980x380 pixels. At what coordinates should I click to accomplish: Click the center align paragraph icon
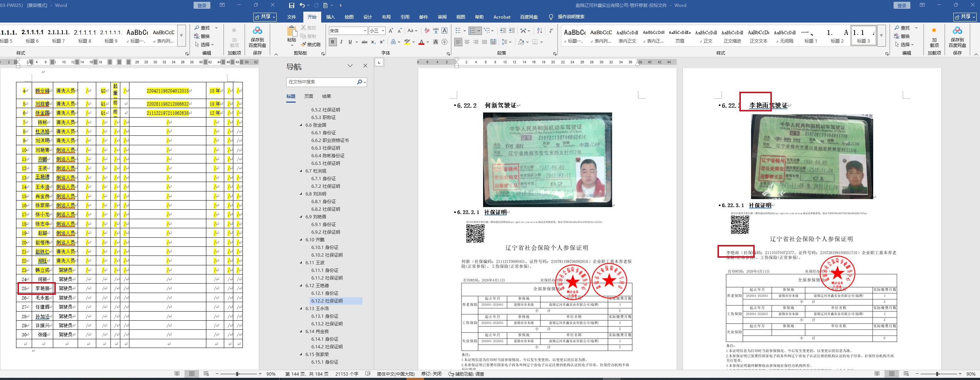467,42
